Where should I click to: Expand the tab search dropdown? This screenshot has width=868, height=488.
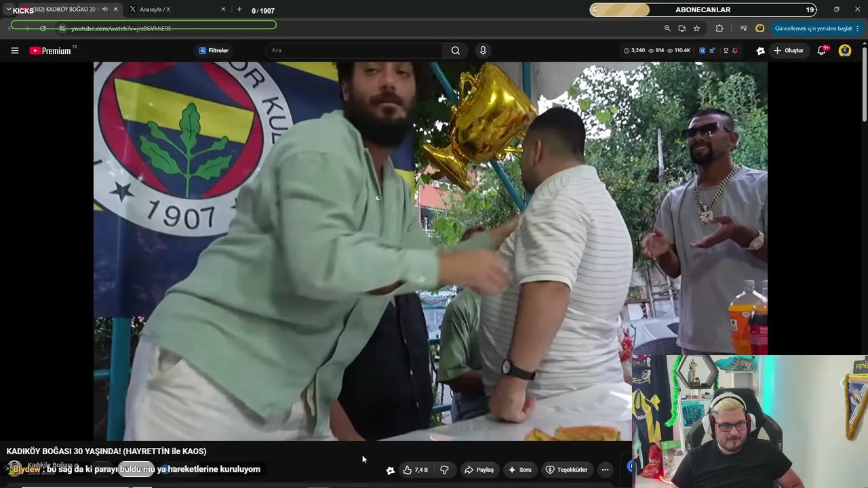[8, 9]
